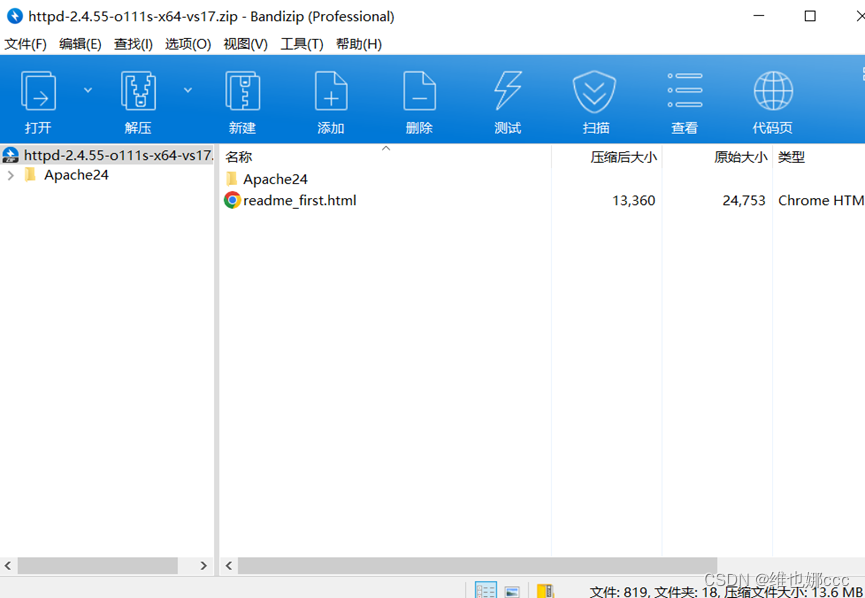865x598 pixels.
Task: Expand the Apache24 node in the sidebar tree
Action: pos(10,174)
